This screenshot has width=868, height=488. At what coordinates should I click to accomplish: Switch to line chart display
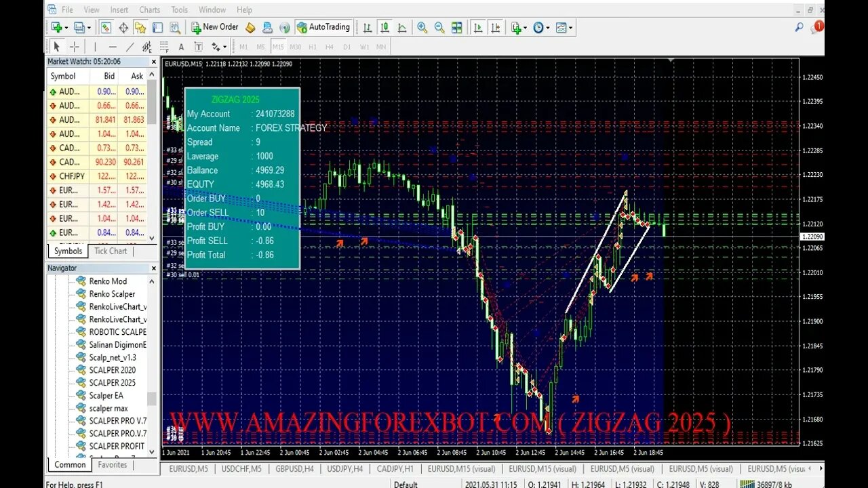[402, 28]
